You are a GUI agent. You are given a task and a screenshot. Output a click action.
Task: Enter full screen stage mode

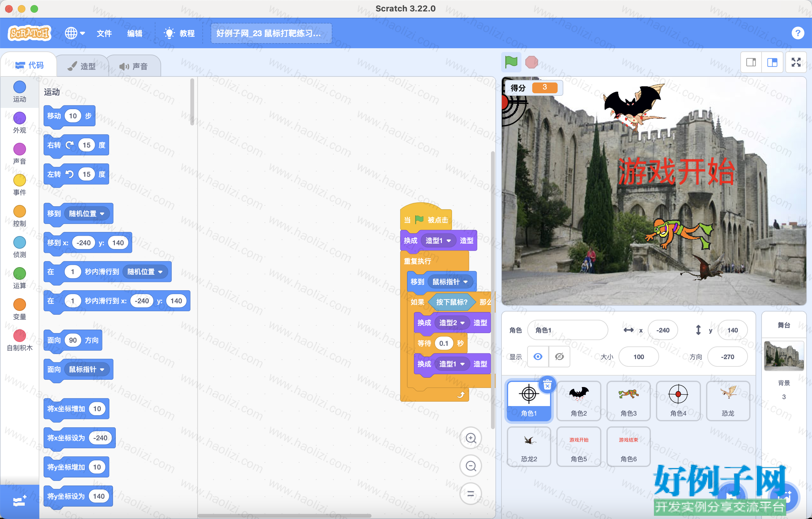796,62
